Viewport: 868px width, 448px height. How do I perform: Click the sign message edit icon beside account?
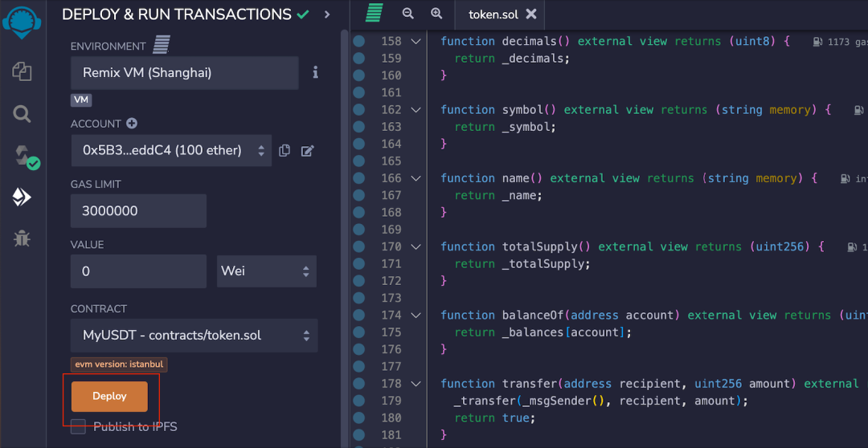pyautogui.click(x=307, y=150)
